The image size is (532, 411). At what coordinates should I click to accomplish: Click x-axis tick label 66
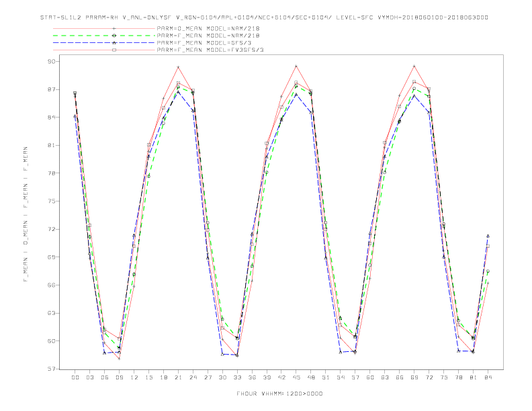[400, 377]
